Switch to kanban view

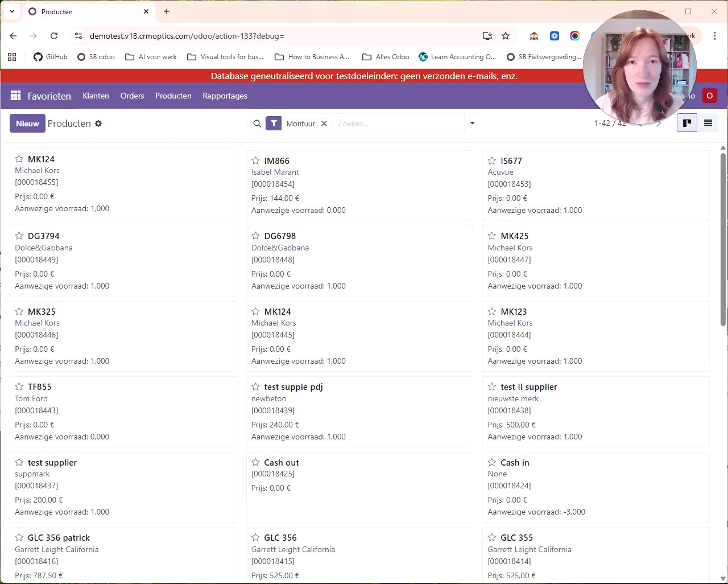687,123
